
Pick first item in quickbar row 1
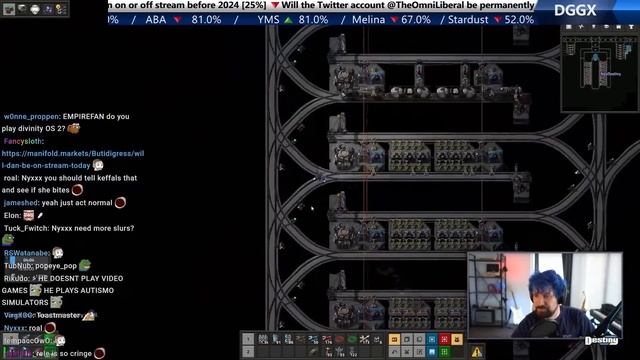[x=263, y=339]
